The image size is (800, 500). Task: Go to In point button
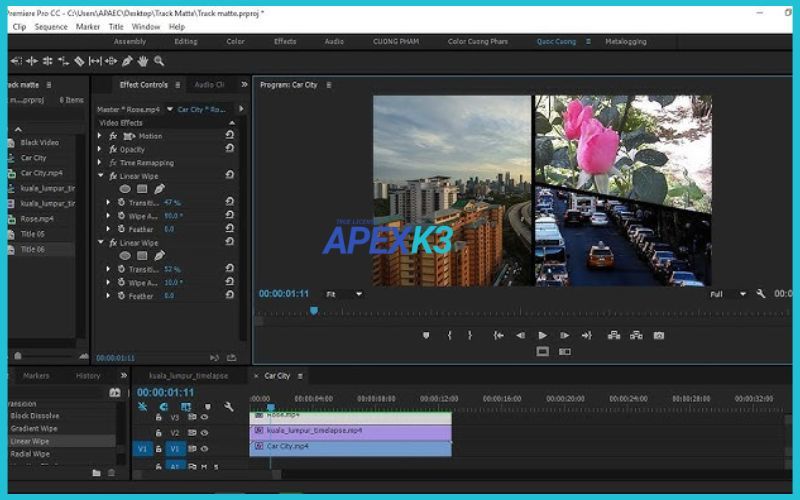(498, 335)
